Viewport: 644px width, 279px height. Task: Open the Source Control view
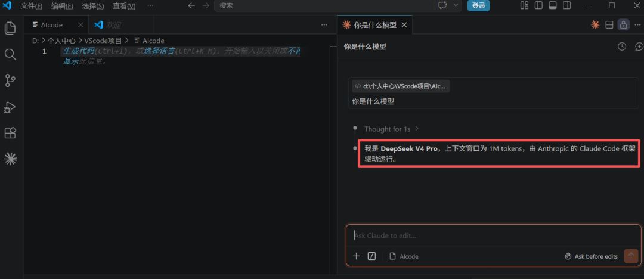coord(10,80)
